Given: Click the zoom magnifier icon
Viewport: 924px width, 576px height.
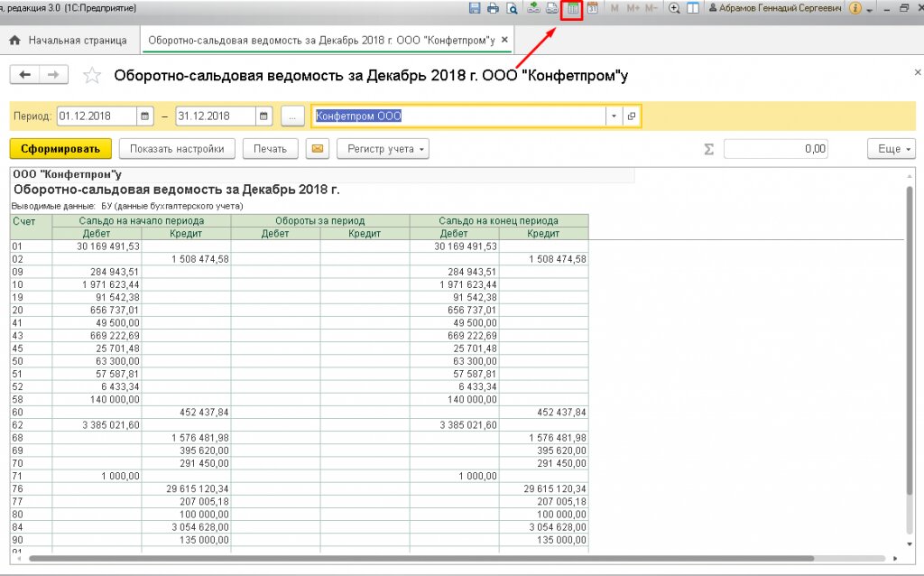Looking at the screenshot, I should pos(674,8).
